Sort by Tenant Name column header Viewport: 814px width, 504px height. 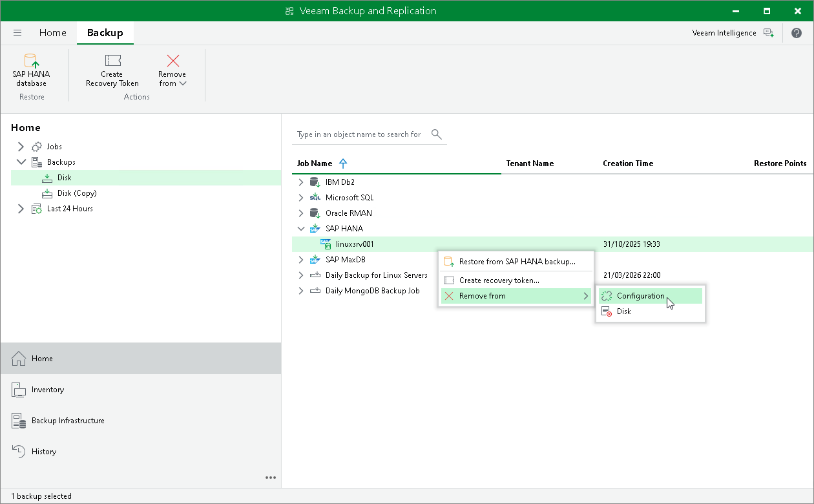[x=530, y=163]
